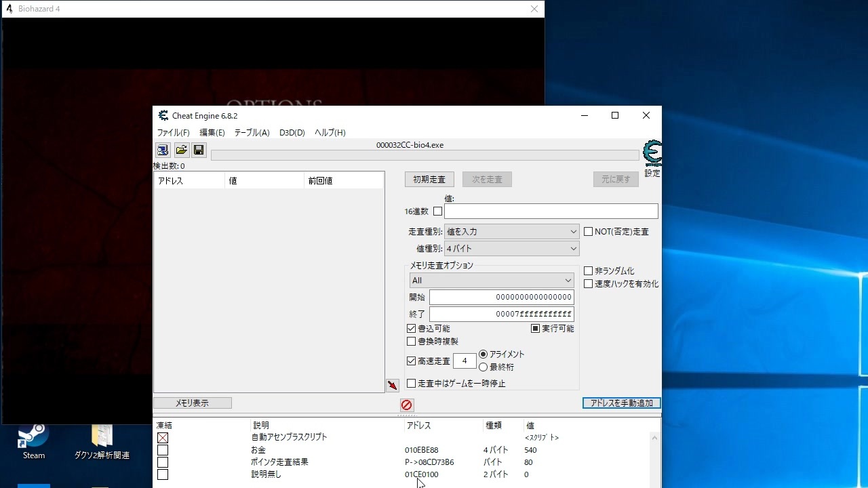Viewport: 868px width, 488px height.
Task: Click the 終了 address field
Action: tap(502, 314)
